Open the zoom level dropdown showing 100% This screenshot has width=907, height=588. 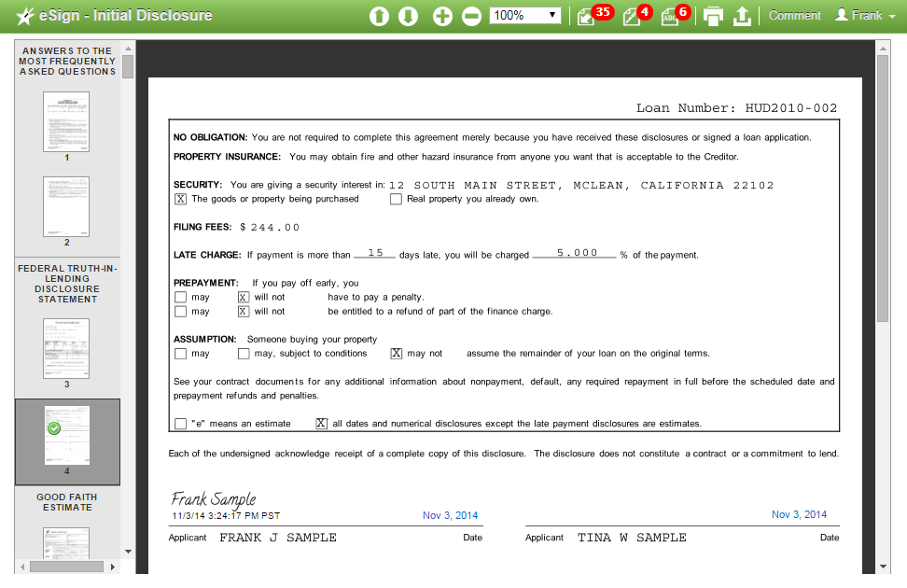click(525, 15)
